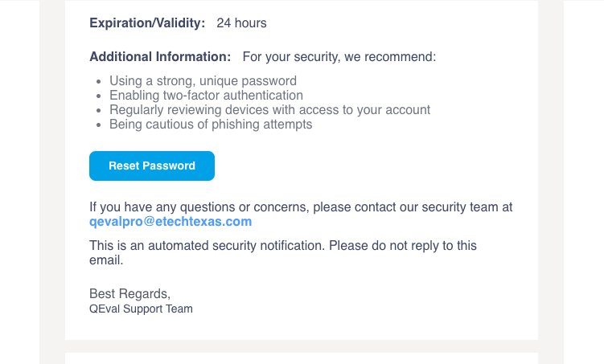
Task: Click the Additional Information heading
Action: (x=160, y=57)
